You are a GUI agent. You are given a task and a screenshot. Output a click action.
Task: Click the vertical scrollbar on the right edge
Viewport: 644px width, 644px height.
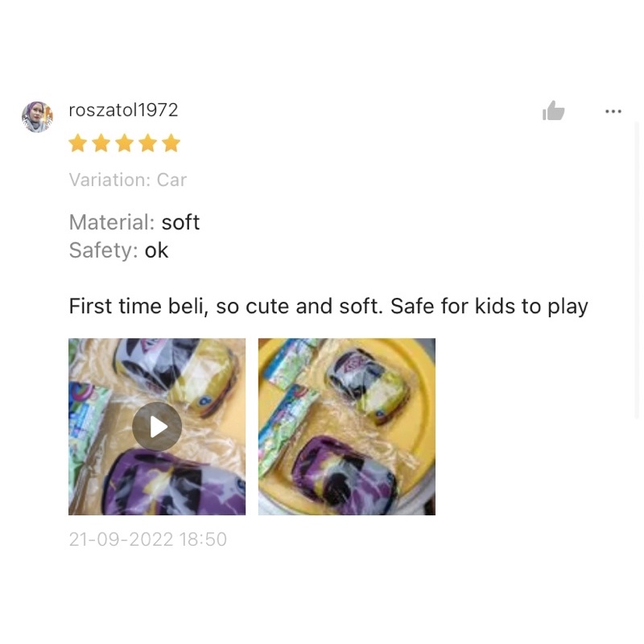coord(636,270)
